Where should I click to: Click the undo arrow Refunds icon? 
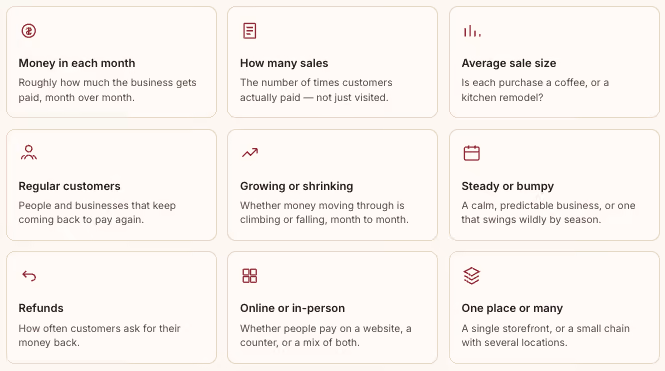click(29, 276)
